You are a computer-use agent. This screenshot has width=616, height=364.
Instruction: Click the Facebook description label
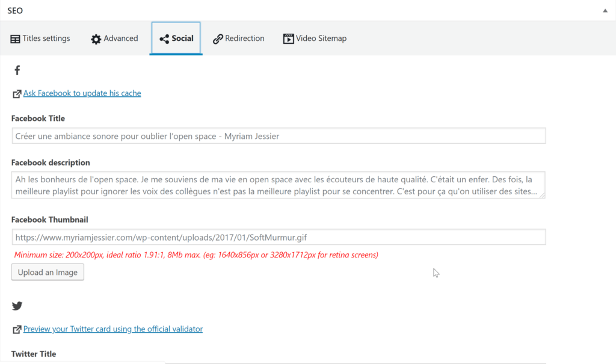(51, 162)
